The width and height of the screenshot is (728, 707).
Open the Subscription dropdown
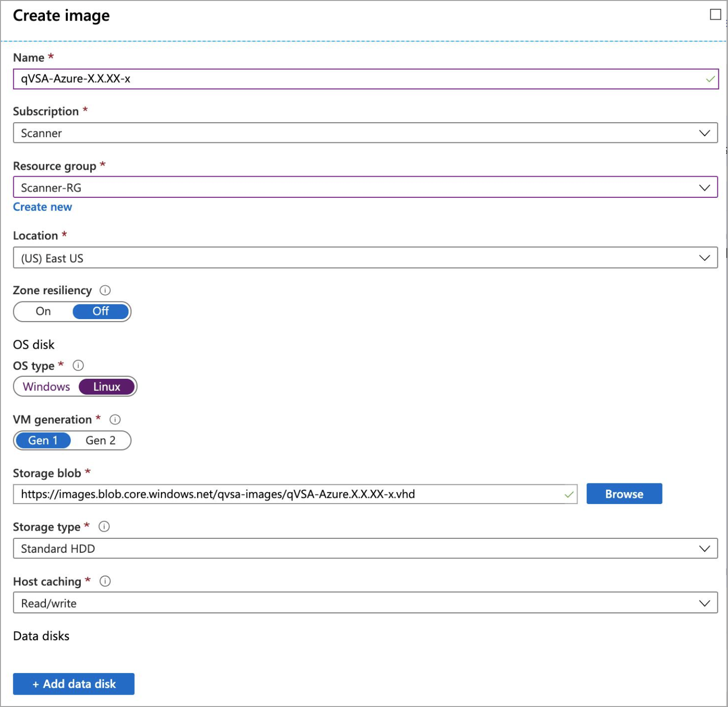pyautogui.click(x=704, y=133)
